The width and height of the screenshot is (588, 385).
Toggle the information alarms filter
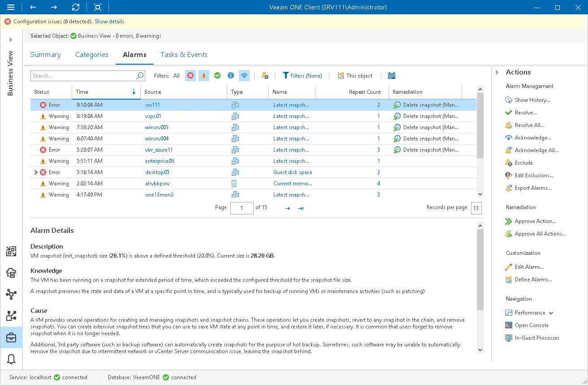pos(231,76)
